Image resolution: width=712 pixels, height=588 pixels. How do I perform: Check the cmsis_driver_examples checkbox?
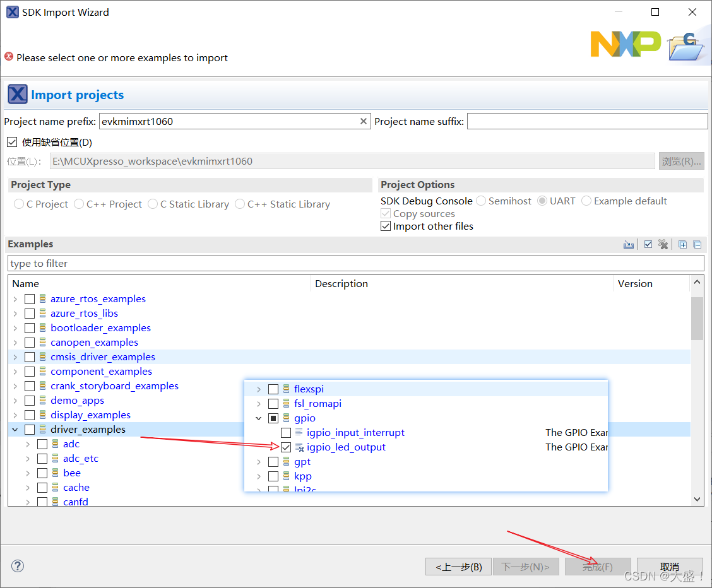30,357
